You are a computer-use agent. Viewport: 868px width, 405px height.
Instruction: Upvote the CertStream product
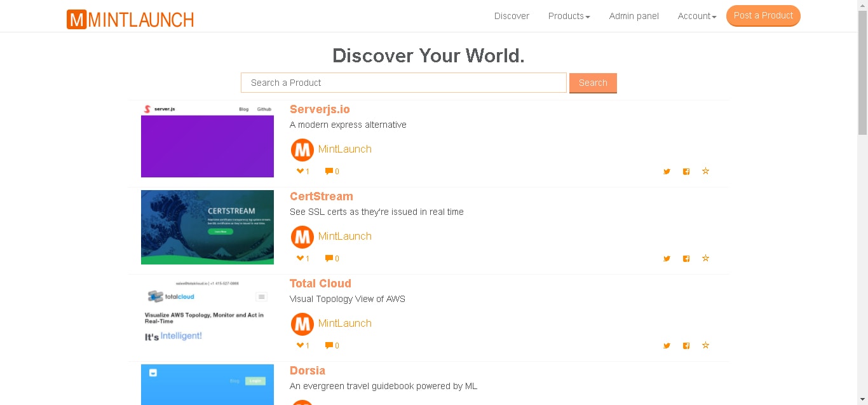[x=303, y=258]
